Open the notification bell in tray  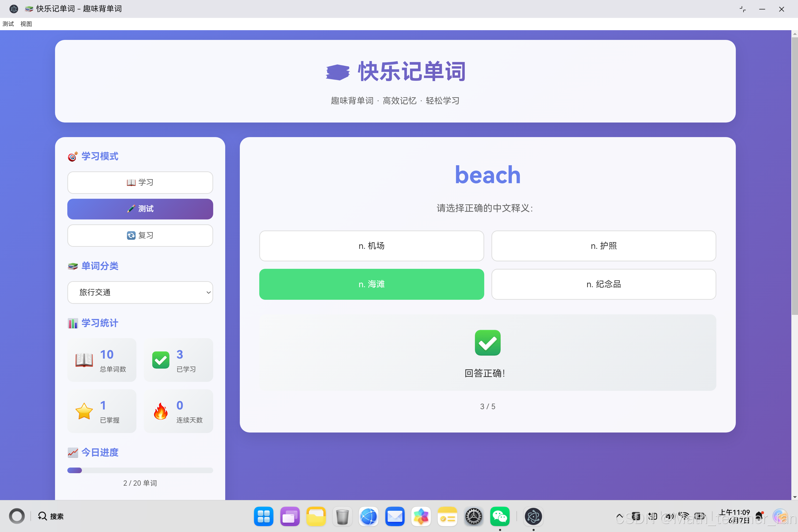click(760, 516)
